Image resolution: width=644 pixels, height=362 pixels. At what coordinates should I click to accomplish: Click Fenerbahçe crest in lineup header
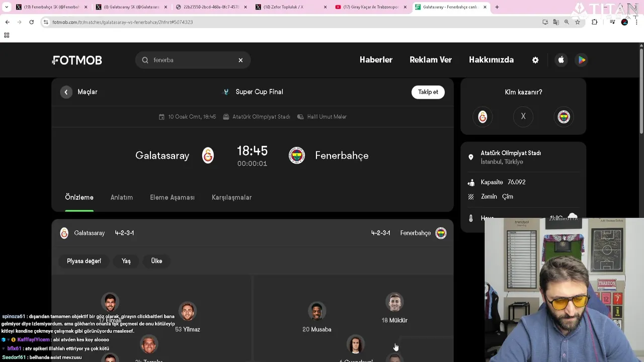(x=441, y=233)
